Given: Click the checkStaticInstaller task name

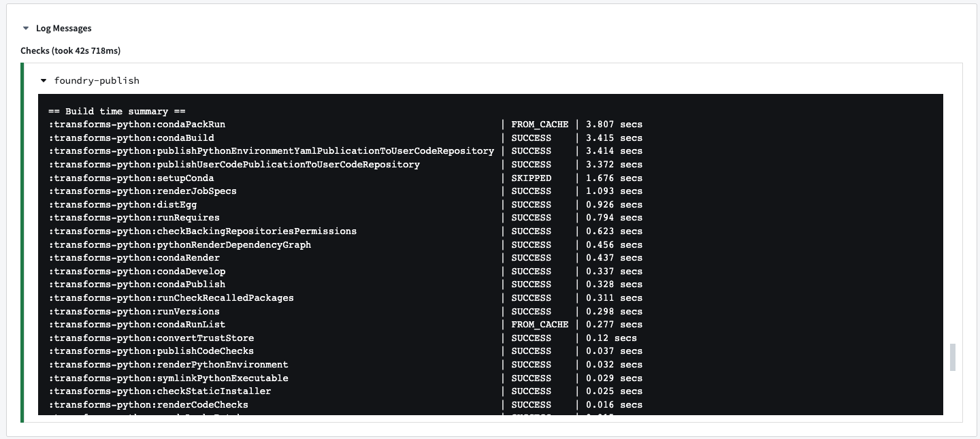Looking at the screenshot, I should click(x=160, y=391).
